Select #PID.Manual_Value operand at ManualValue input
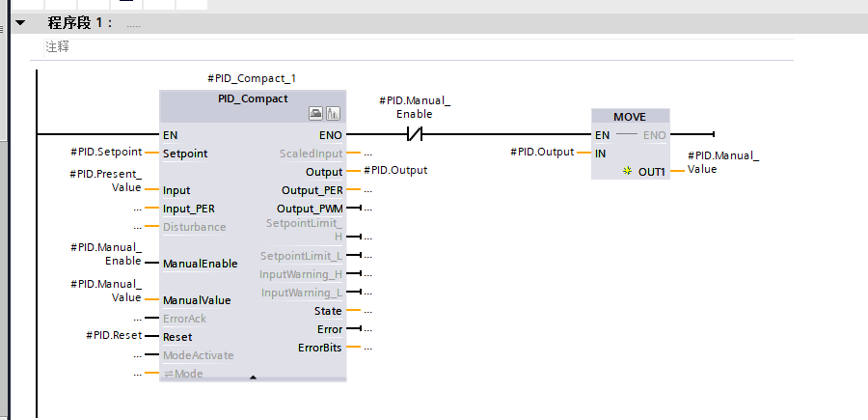 pyautogui.click(x=106, y=291)
